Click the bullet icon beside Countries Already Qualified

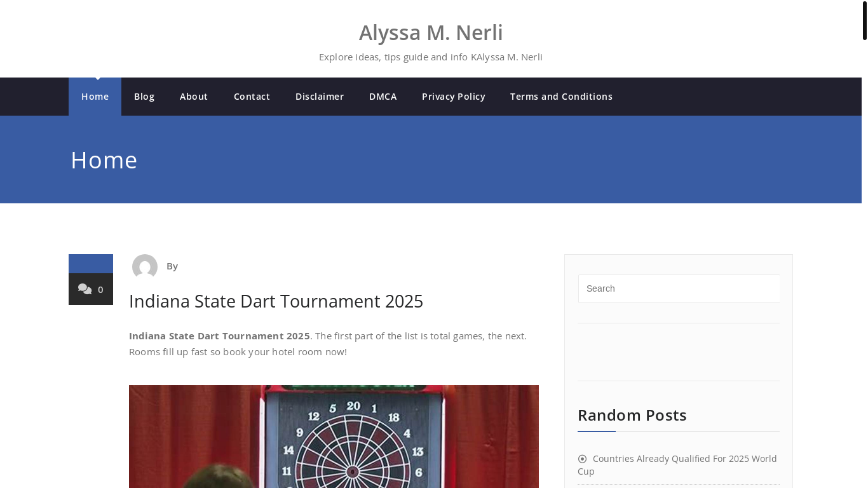[582, 459]
